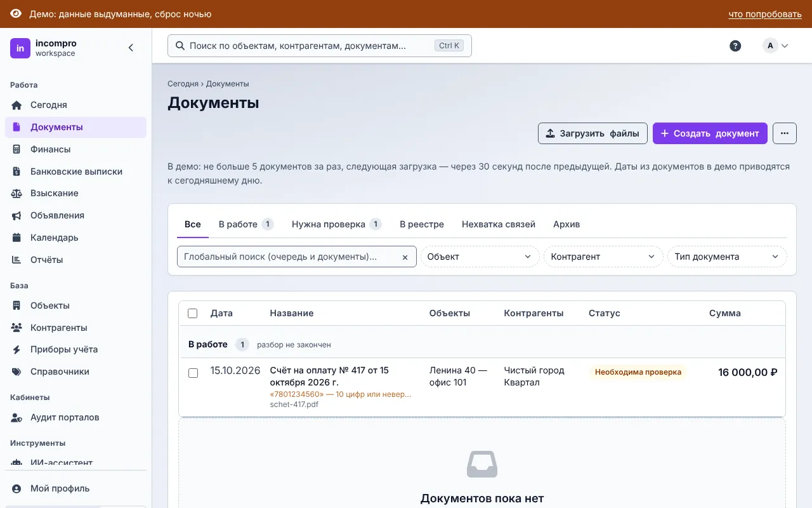Open the account menu chevron beside avatar
The image size is (812, 508).
click(x=785, y=46)
